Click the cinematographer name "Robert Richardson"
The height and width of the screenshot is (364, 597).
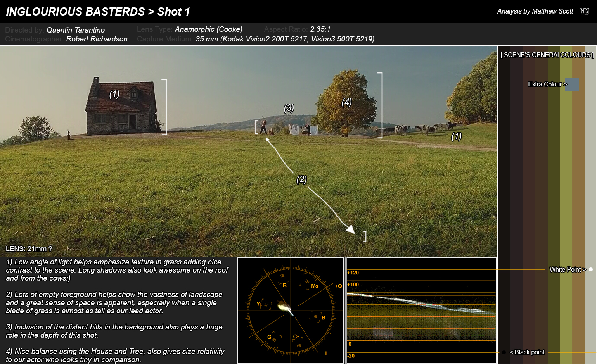coord(97,39)
